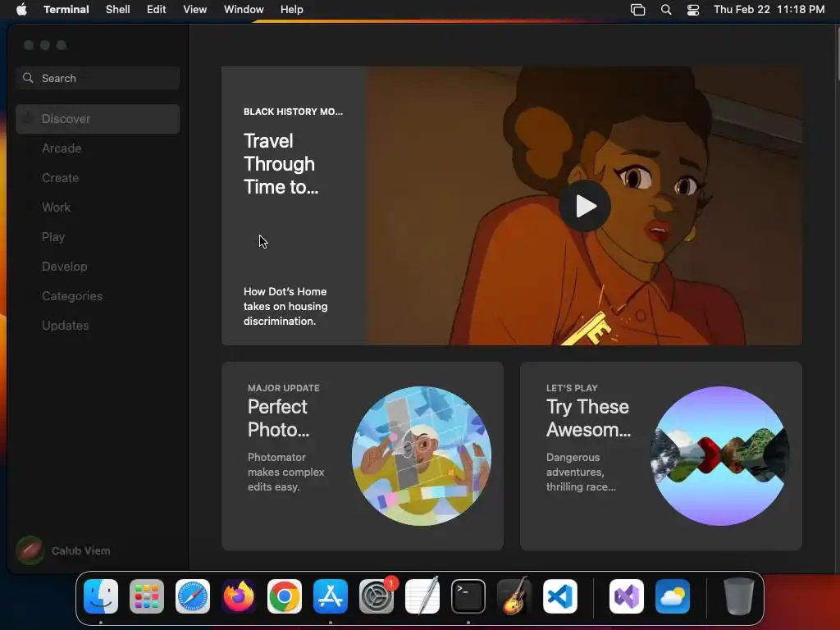Screen dimensions: 840x630
Task: Launch Firefox from the Dock
Action: (239, 596)
